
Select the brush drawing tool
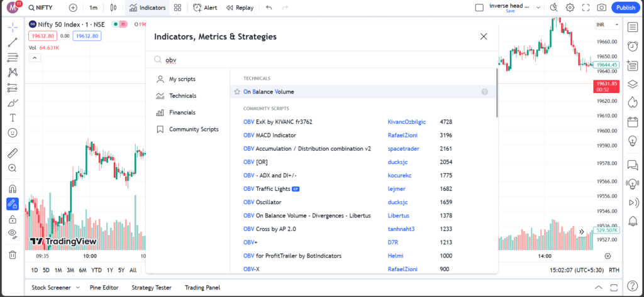13,103
